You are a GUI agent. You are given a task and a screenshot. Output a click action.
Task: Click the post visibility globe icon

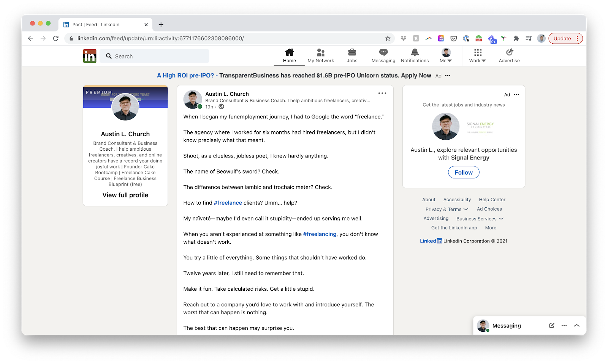coord(222,107)
